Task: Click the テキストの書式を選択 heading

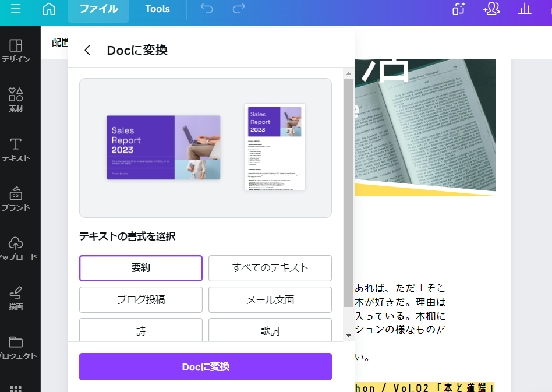Action: click(127, 236)
